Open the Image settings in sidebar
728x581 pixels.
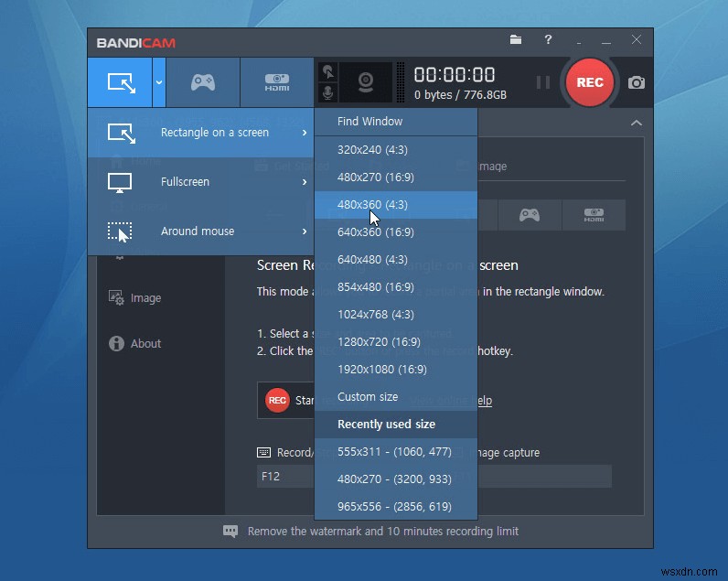(x=145, y=297)
